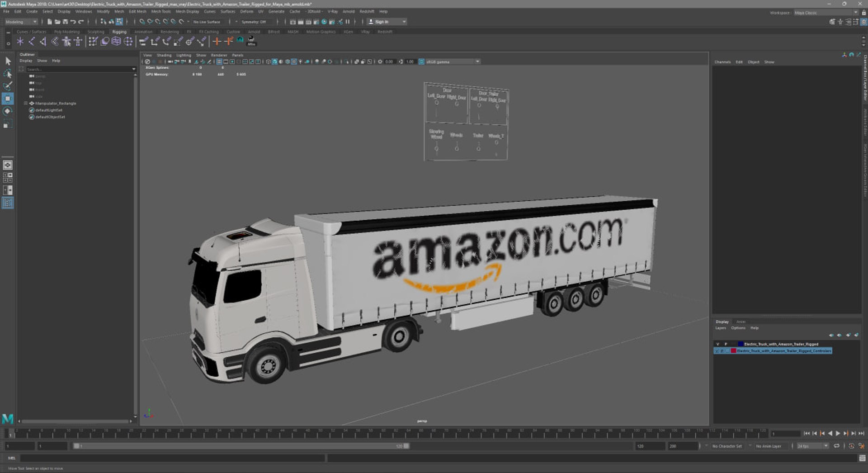Open Layers menu in layer editor
Image resolution: width=868 pixels, height=473 pixels.
pos(721,328)
